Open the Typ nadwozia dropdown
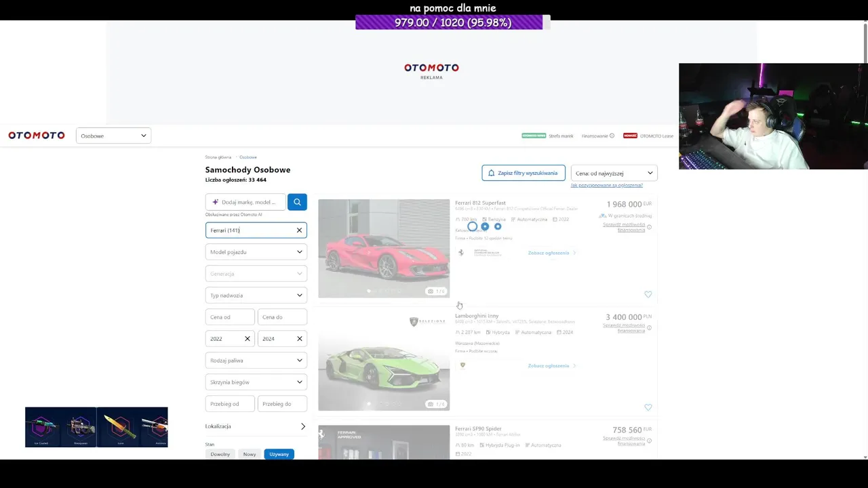The image size is (868, 488). click(x=256, y=296)
